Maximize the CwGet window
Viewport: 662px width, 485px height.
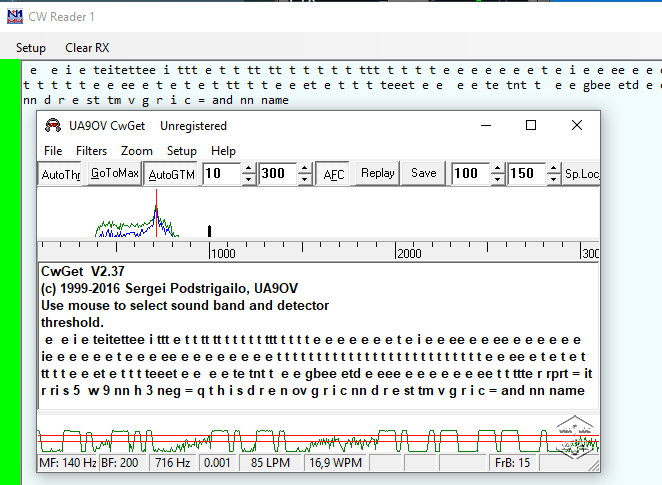coord(531,125)
